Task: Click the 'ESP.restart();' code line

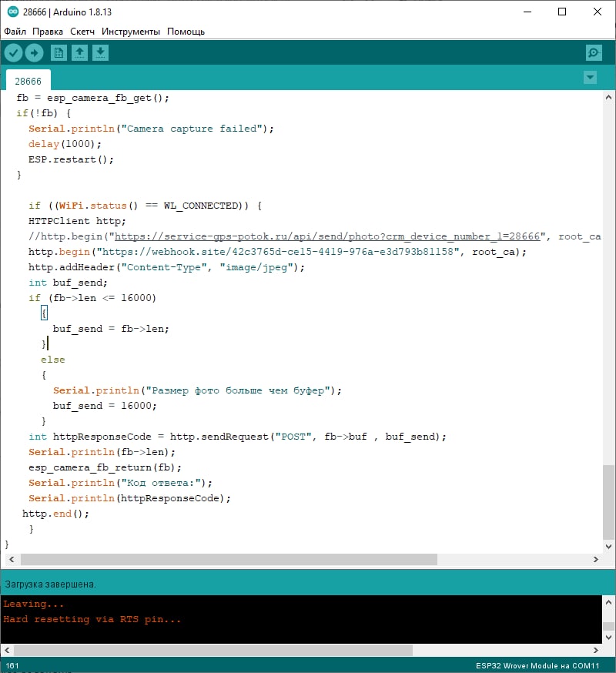Action: tap(71, 159)
